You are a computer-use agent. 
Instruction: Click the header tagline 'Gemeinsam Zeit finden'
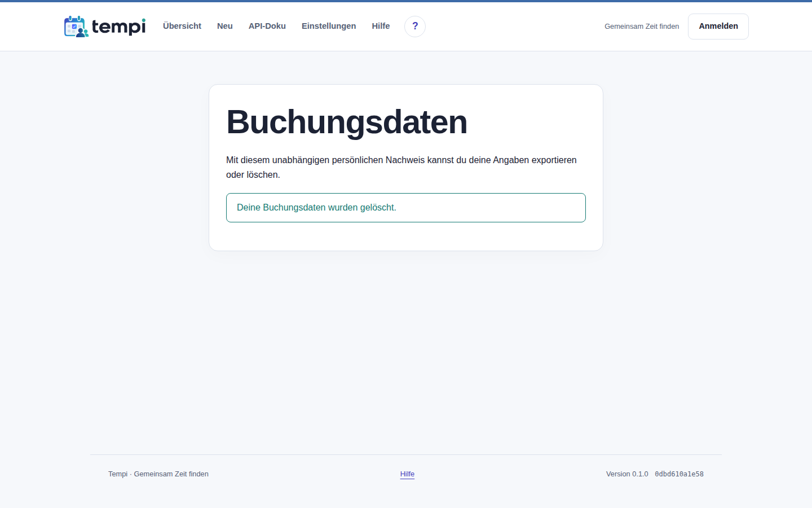point(642,27)
